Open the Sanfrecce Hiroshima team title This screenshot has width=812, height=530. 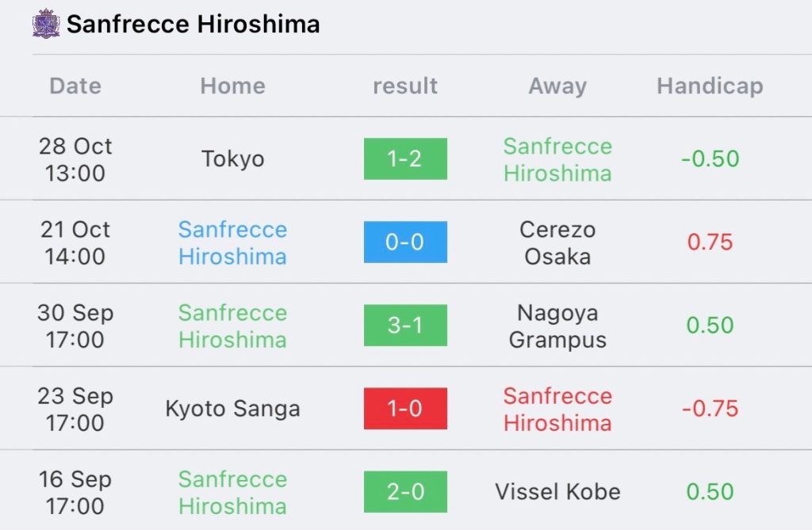tap(193, 25)
